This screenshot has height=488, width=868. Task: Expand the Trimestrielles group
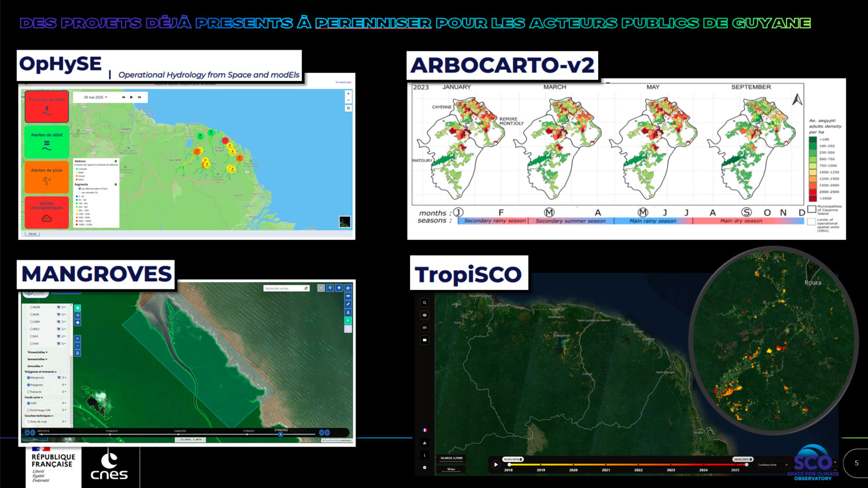[x=38, y=352]
